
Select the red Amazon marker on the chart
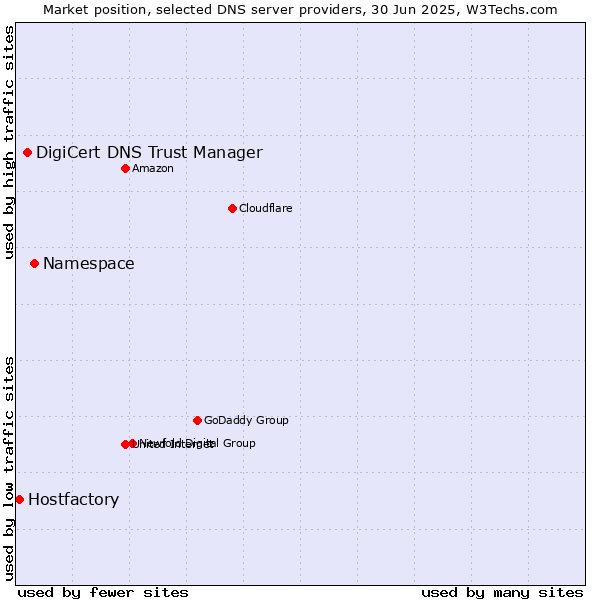(126, 169)
